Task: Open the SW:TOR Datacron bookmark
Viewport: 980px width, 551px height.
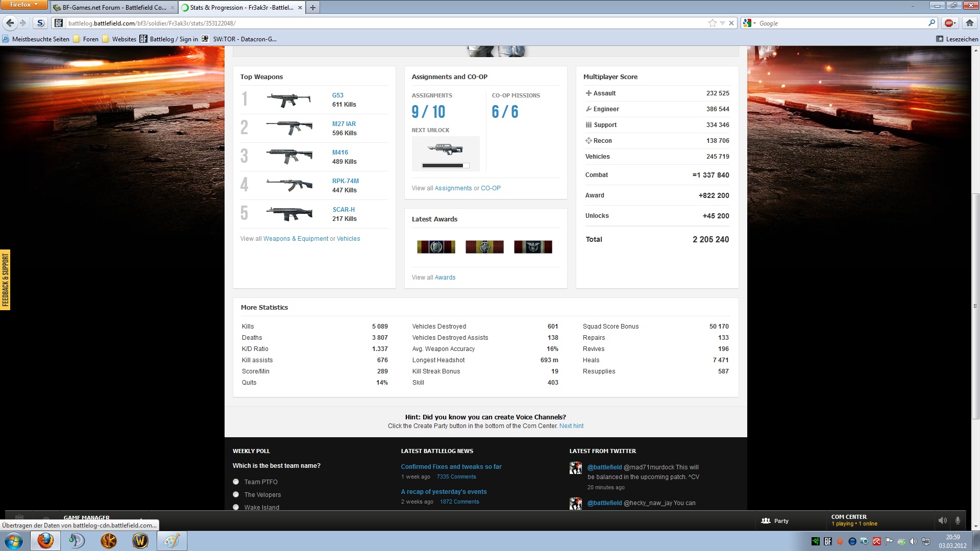Action: tap(239, 39)
